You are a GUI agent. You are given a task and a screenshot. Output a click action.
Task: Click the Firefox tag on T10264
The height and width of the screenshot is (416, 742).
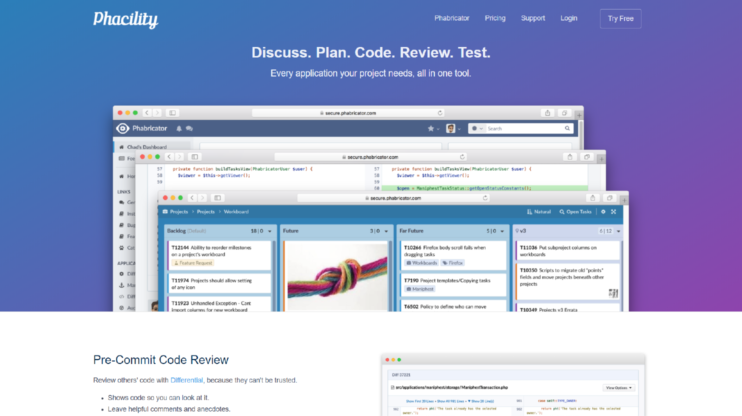pos(453,263)
